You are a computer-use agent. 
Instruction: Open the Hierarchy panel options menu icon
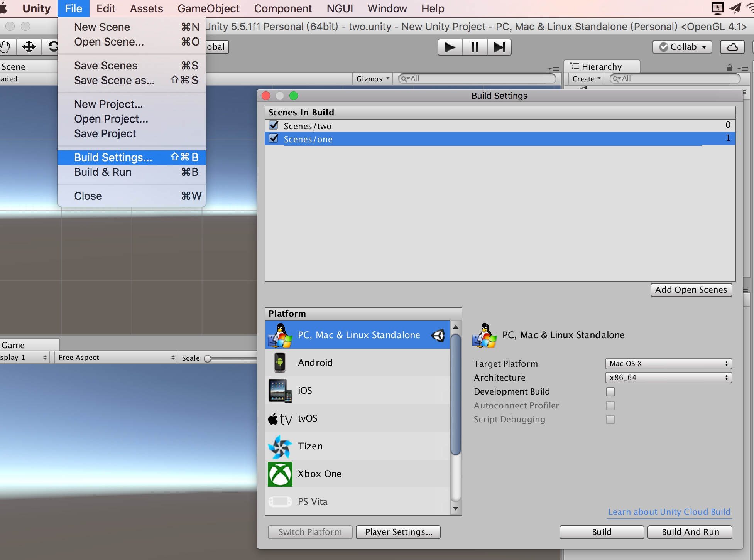pos(743,69)
